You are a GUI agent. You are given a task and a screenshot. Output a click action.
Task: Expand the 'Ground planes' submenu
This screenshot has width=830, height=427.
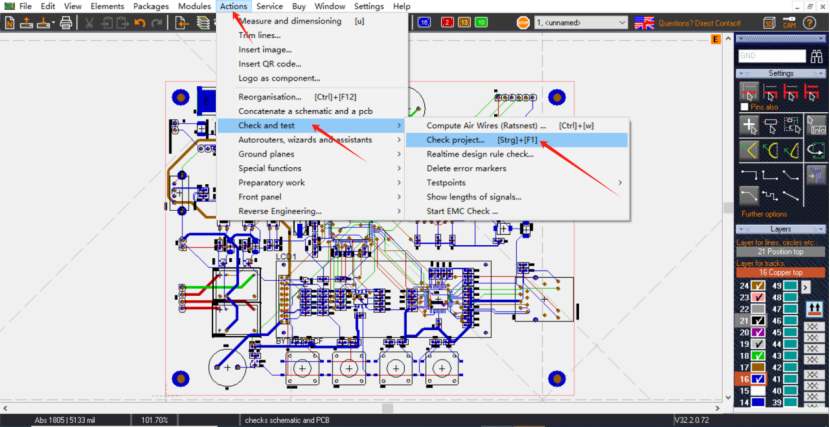click(312, 154)
